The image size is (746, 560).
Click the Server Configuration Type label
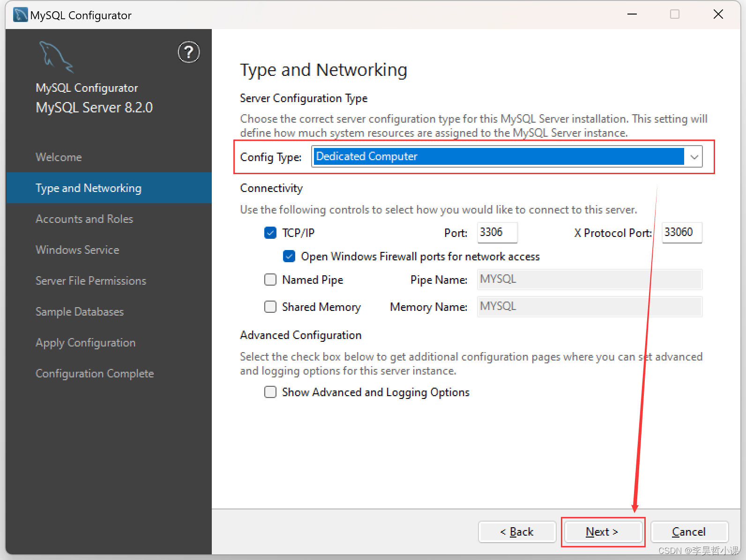click(x=304, y=98)
